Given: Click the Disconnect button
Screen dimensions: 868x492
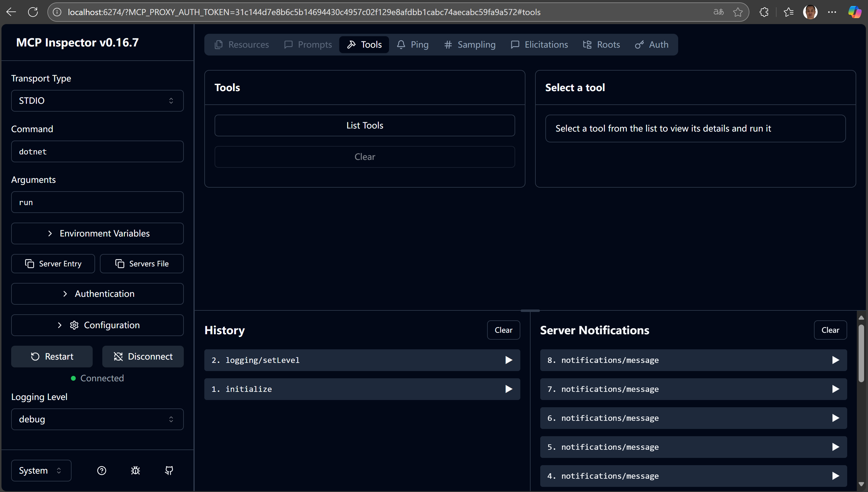Looking at the screenshot, I should pos(143,357).
